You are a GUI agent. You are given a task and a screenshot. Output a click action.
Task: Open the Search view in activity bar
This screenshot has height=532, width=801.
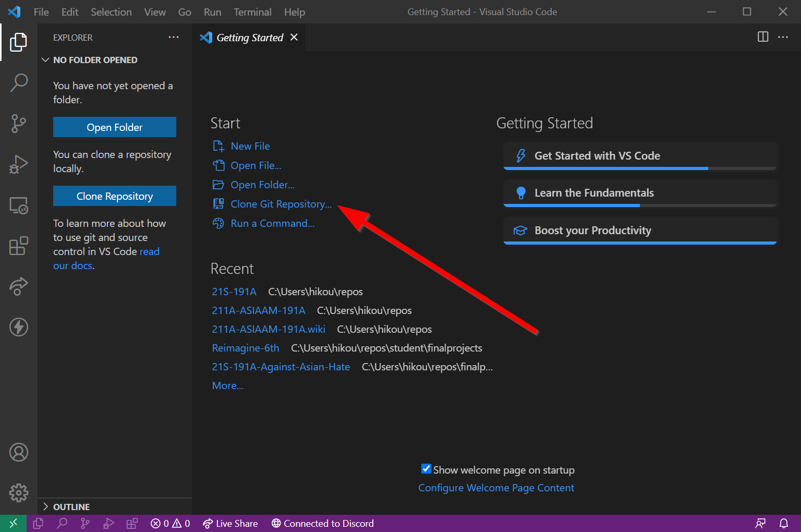point(19,83)
